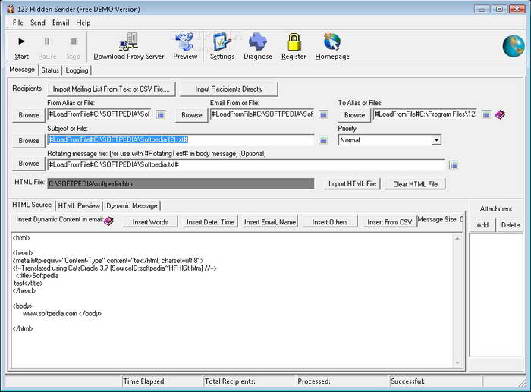Click the From Alias or File field

click(x=99, y=114)
